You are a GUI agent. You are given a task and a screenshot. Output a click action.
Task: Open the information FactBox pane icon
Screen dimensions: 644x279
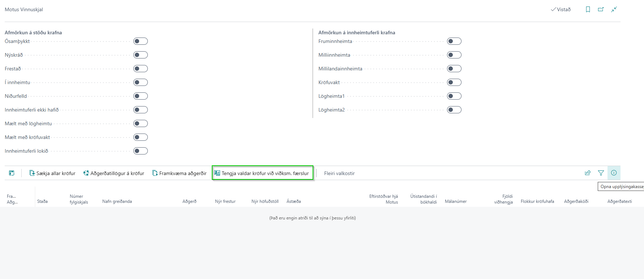(x=614, y=173)
